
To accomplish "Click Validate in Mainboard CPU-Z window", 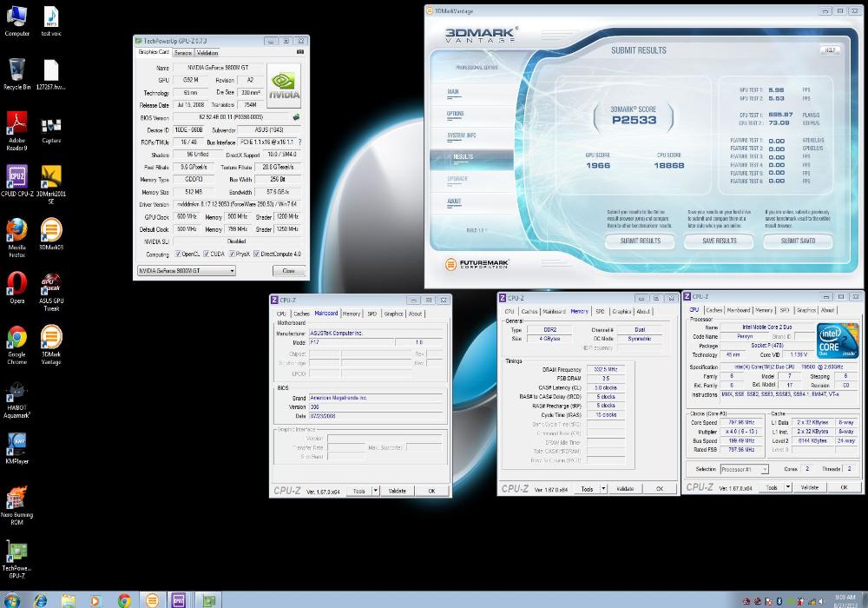I will 397,491.
